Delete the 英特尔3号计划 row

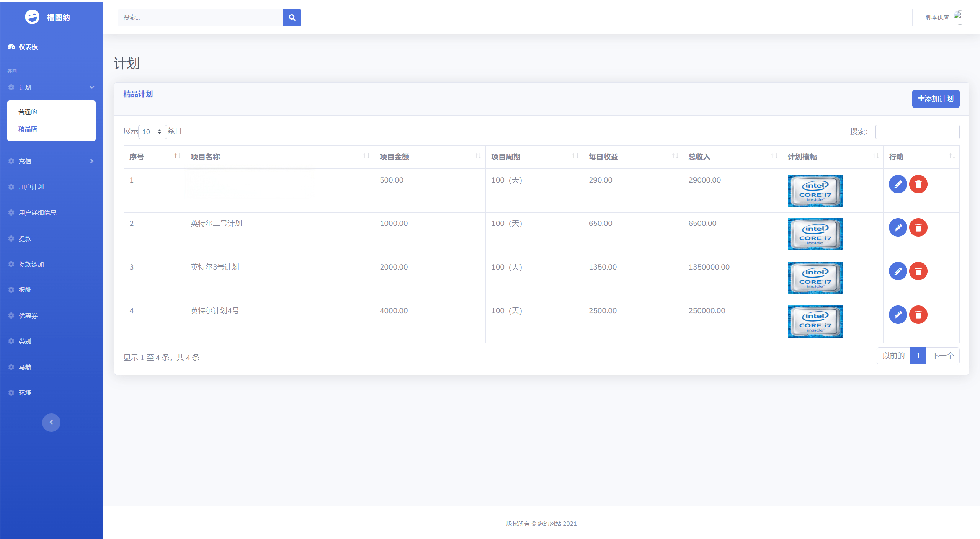918,271
